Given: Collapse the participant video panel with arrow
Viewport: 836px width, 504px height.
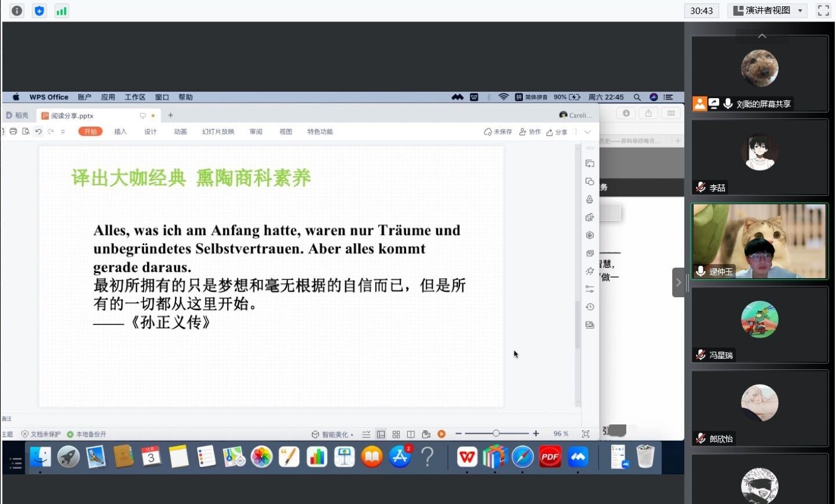Looking at the screenshot, I should [x=678, y=283].
